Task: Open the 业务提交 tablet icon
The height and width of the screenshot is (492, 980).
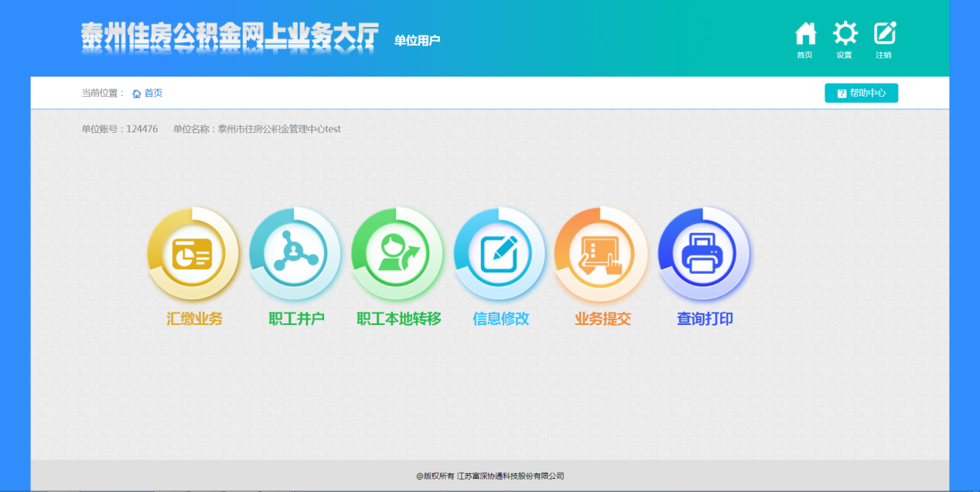Action: click(602, 254)
